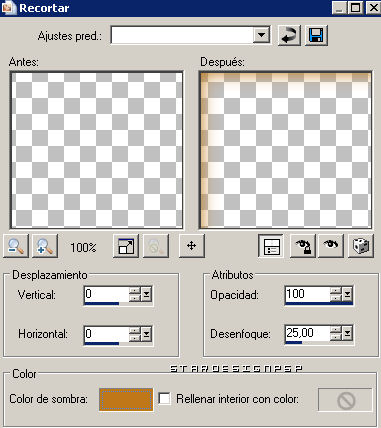Image resolution: width=381 pixels, height=428 pixels.
Task: Toggle the preview panes show/hide button
Action: point(271,246)
